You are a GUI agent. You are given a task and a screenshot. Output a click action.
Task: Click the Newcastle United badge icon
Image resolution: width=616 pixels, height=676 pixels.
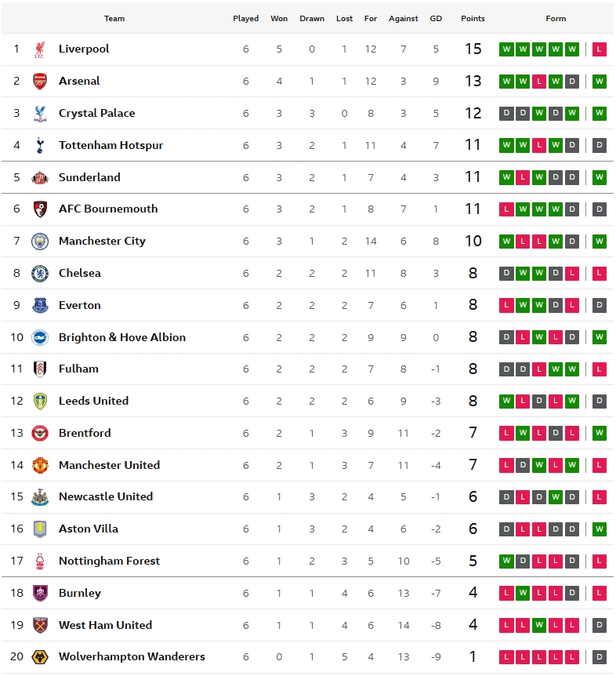pos(40,497)
